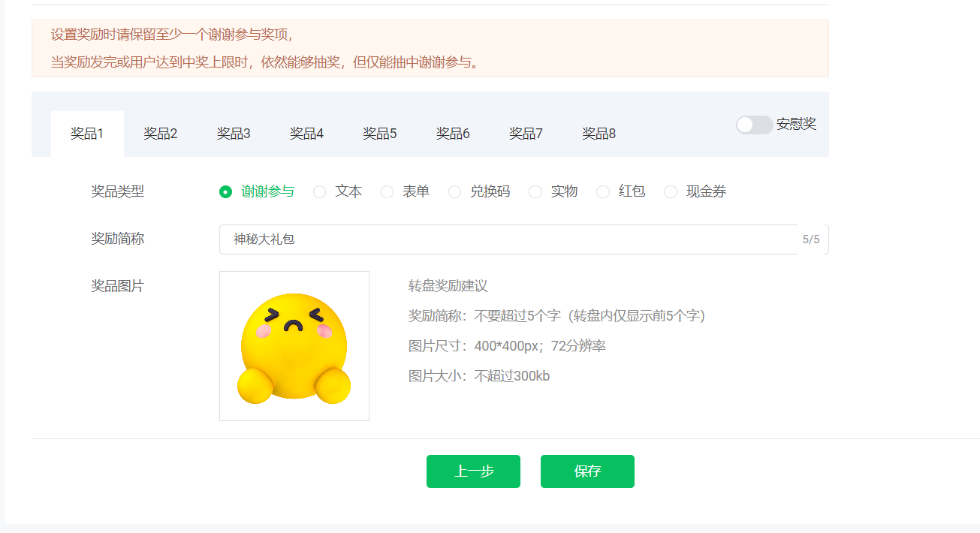Viewport: 980px width, 533px height.
Task: Switch to the 奖品1 tab
Action: coord(87,134)
